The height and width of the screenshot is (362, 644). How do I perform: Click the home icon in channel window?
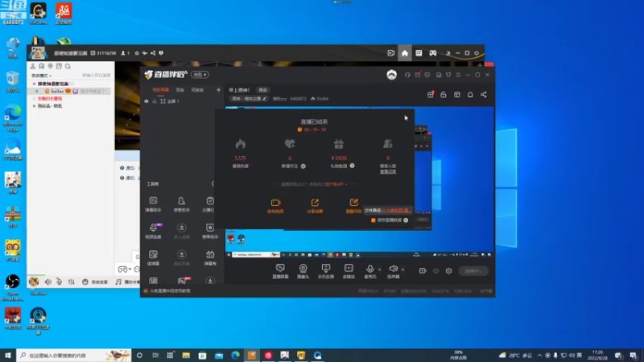click(x=405, y=53)
